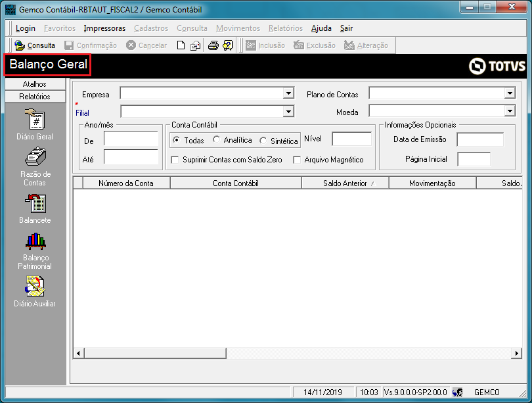Viewport: 532px width, 403px height.
Task: Click the 10:03 time in status bar
Action: [x=369, y=392]
